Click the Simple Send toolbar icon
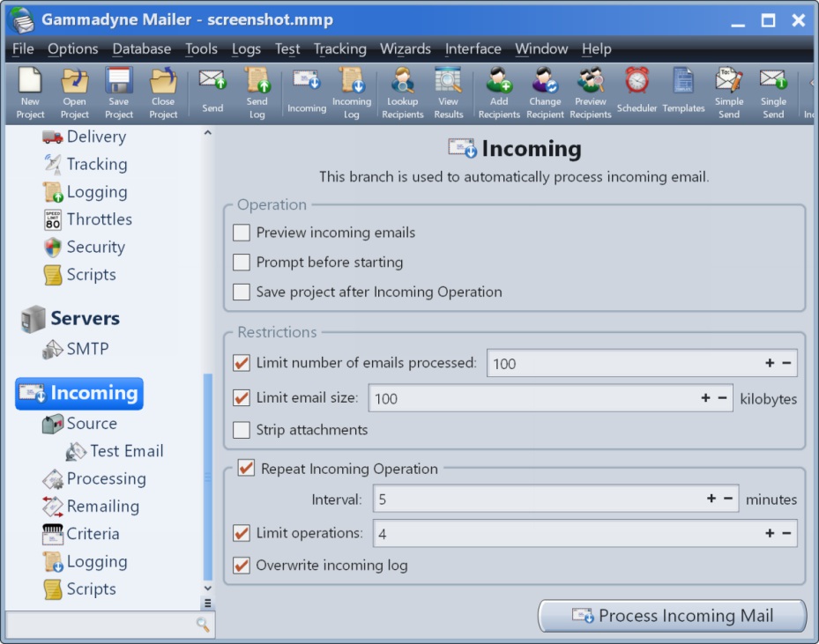Screen dimensions: 819x644 [729, 93]
